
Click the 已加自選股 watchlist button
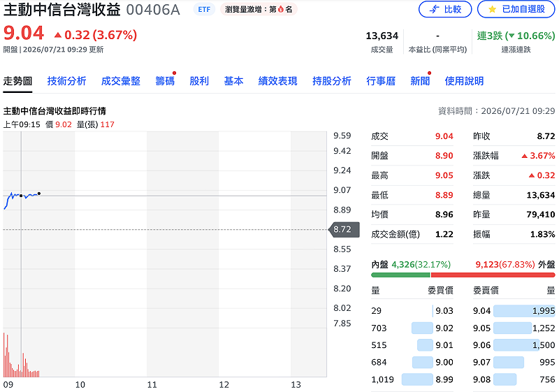[516, 9]
